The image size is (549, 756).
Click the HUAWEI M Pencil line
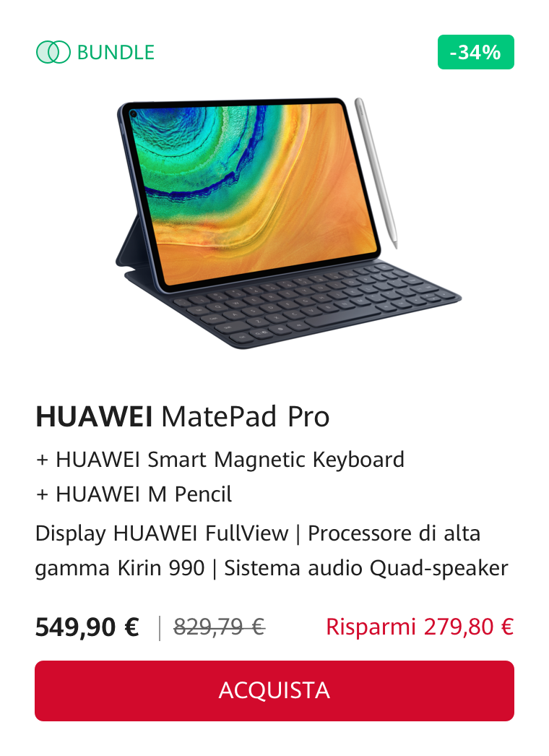point(134,494)
